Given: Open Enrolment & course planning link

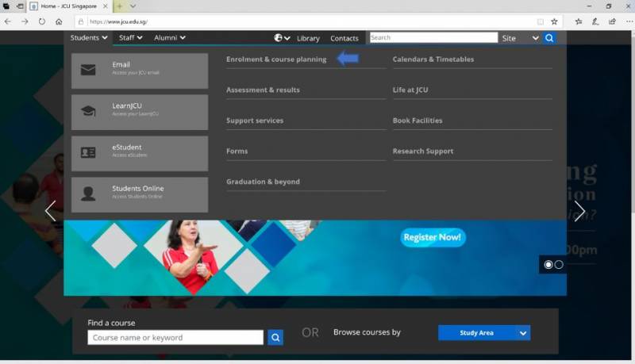Looking at the screenshot, I should [276, 59].
